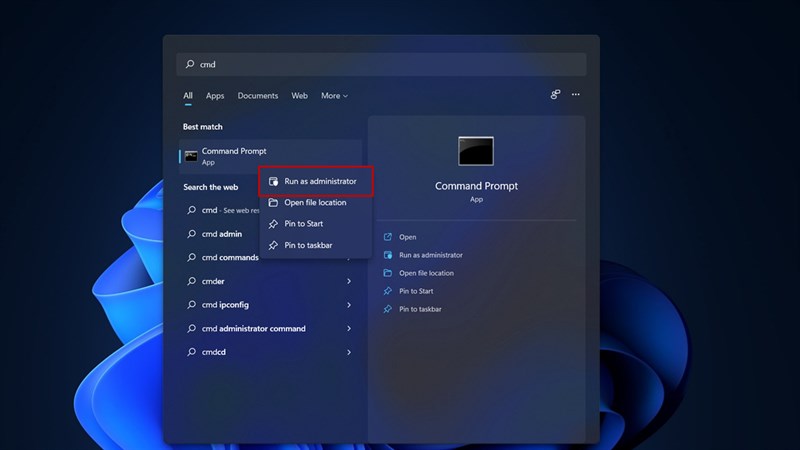
Task: Open the three-dots more options icon
Action: 576,95
